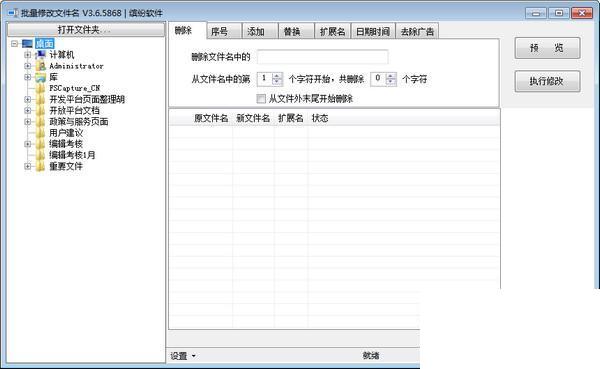Expand the Administrator tree node
Image resolution: width=600 pixels, height=369 pixels.
pyautogui.click(x=28, y=66)
